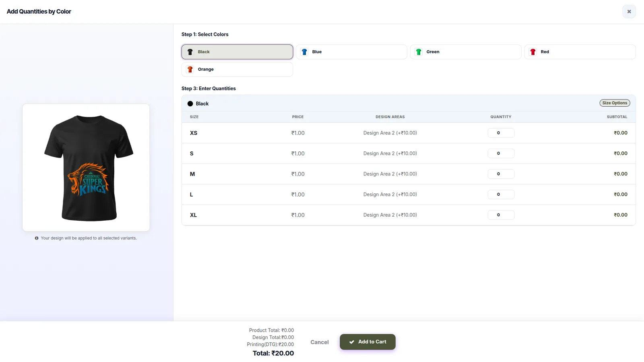
Task: Select the Black color option
Action: point(237,52)
